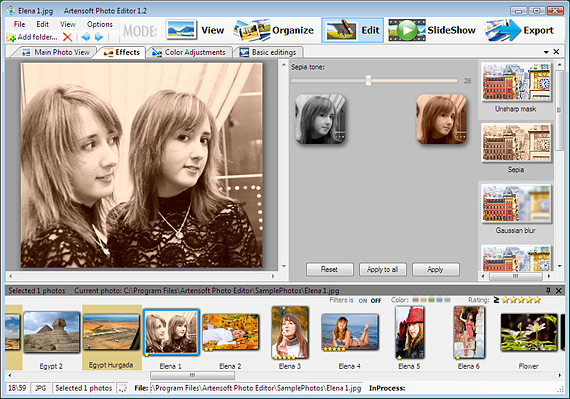
Task: Select the Elena 2 thumbnail
Action: (x=230, y=332)
